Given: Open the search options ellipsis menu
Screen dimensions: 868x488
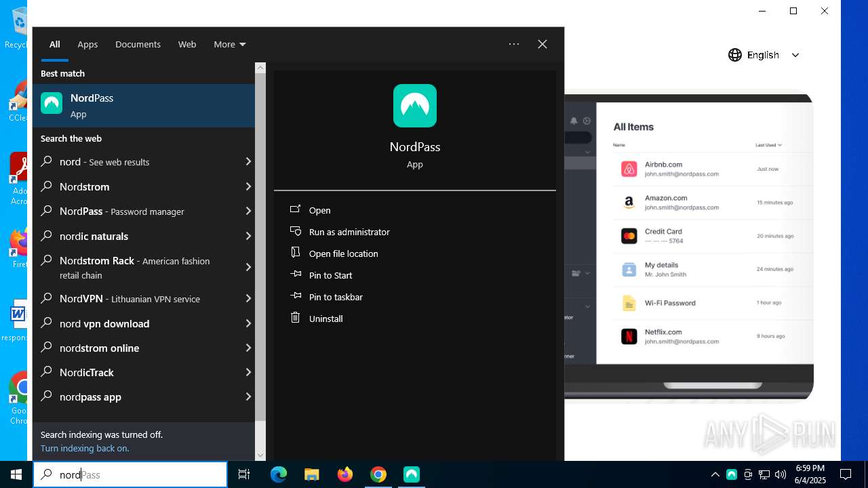Looking at the screenshot, I should pyautogui.click(x=514, y=44).
